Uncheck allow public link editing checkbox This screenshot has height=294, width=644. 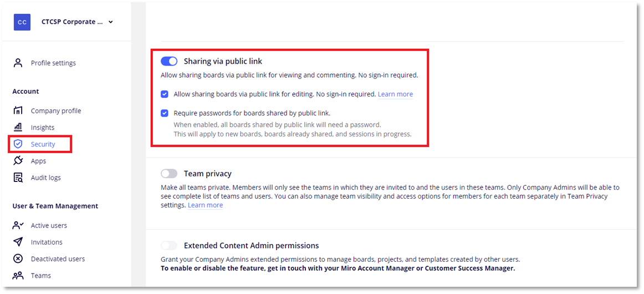[x=164, y=94]
